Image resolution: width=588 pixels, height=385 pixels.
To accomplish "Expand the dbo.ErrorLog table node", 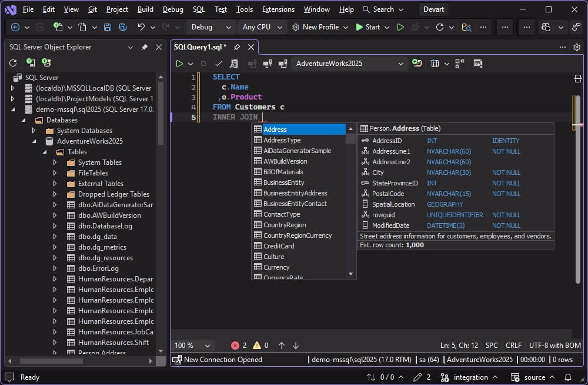I will (x=55, y=268).
